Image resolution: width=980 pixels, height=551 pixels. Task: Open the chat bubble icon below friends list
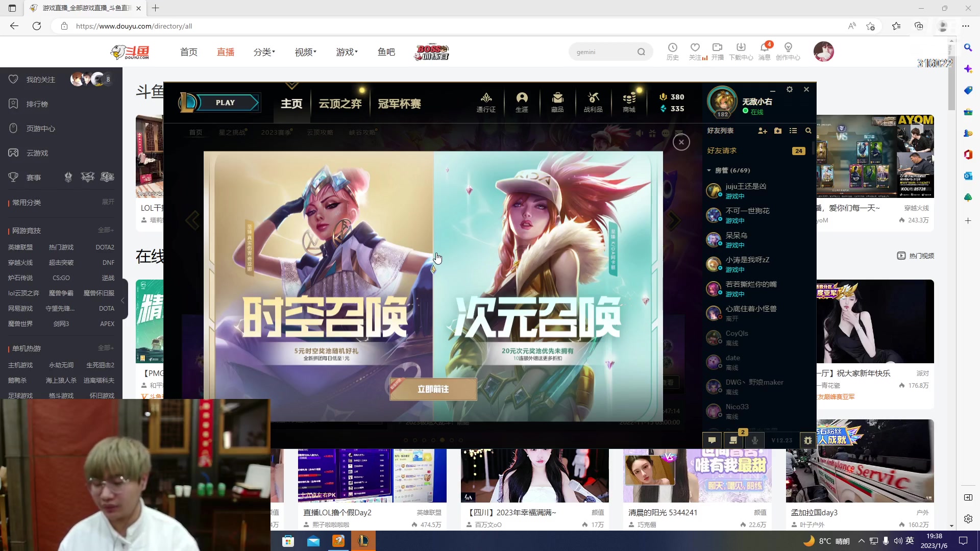click(712, 440)
